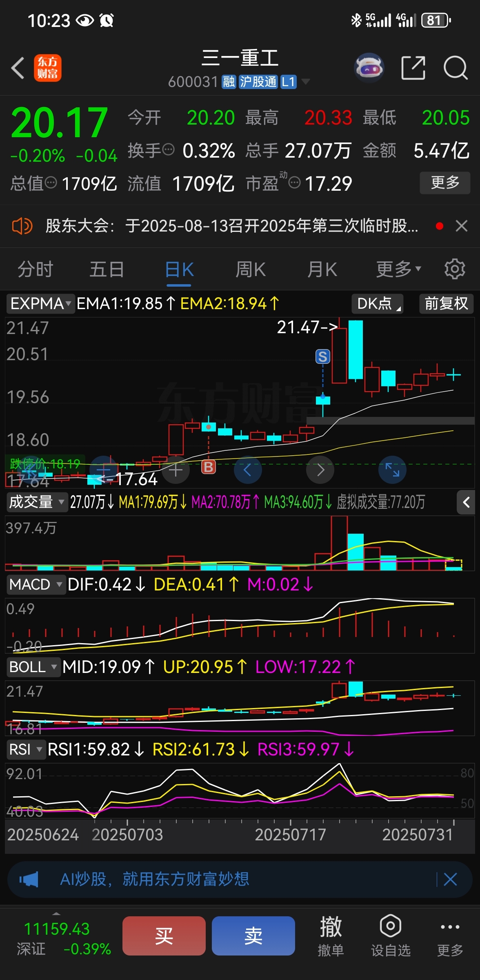Tap DIF:0.42 value
This screenshot has width=480, height=980.
(x=106, y=584)
